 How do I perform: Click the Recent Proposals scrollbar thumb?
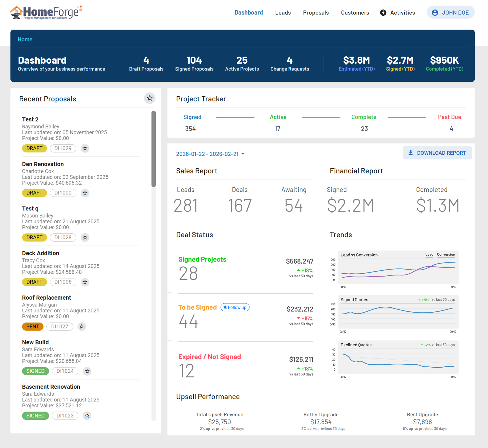153,149
